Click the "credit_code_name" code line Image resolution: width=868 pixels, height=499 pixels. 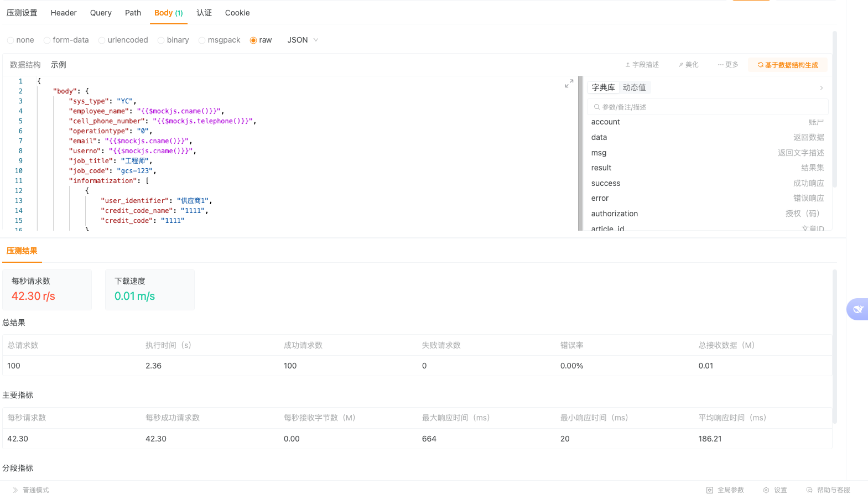154,211
